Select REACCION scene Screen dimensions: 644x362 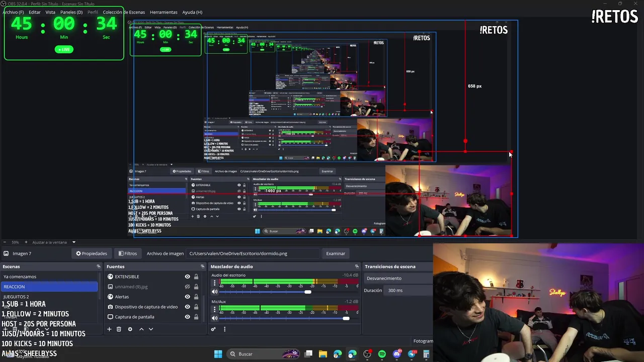(49, 287)
